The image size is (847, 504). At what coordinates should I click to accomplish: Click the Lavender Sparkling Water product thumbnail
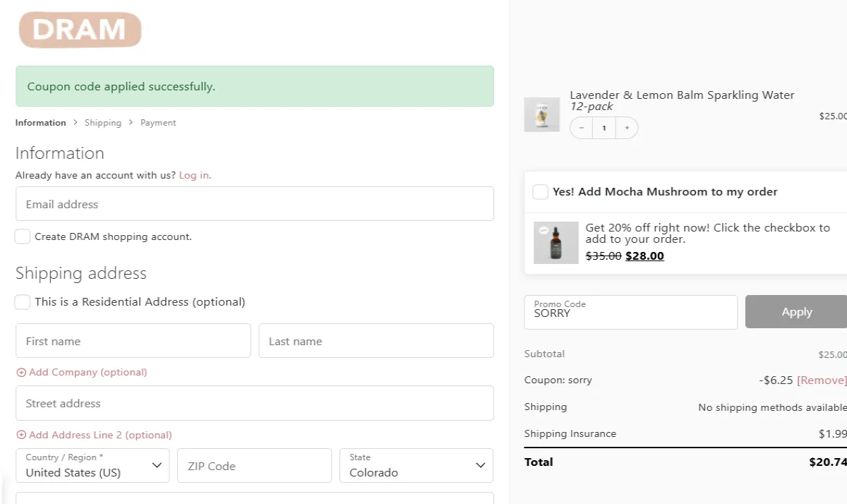541,114
